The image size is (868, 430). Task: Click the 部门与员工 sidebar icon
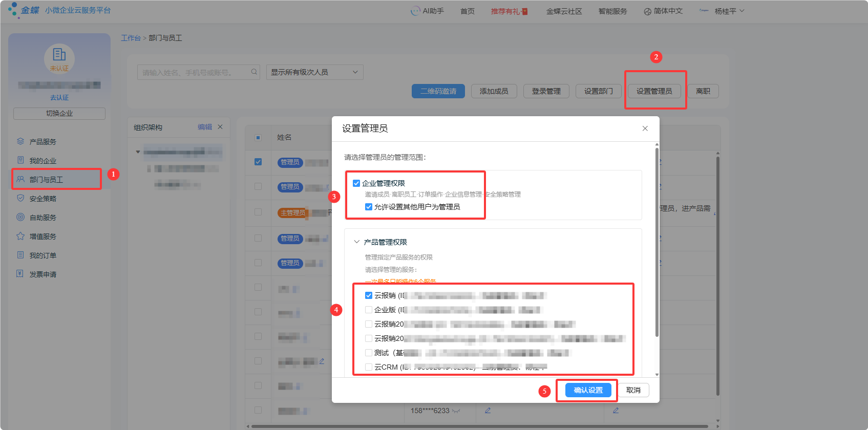pyautogui.click(x=20, y=179)
